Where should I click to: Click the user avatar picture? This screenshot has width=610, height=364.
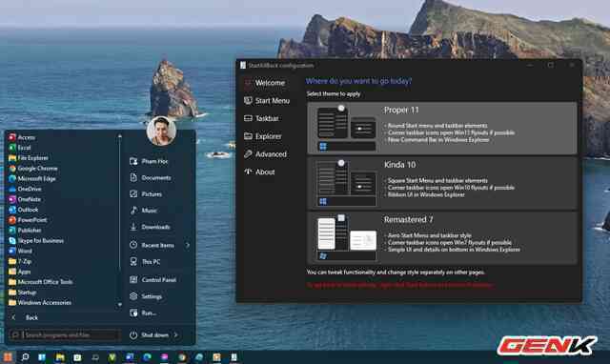[161, 131]
